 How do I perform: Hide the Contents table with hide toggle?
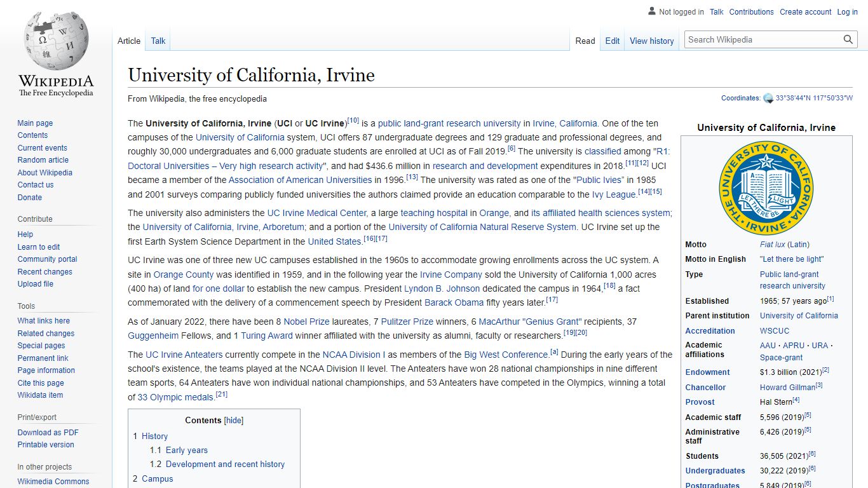coord(234,421)
